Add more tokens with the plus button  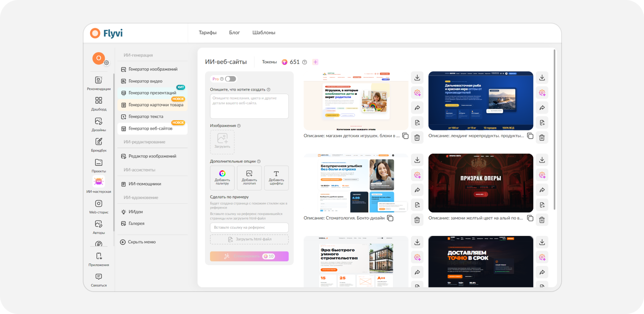coord(315,62)
